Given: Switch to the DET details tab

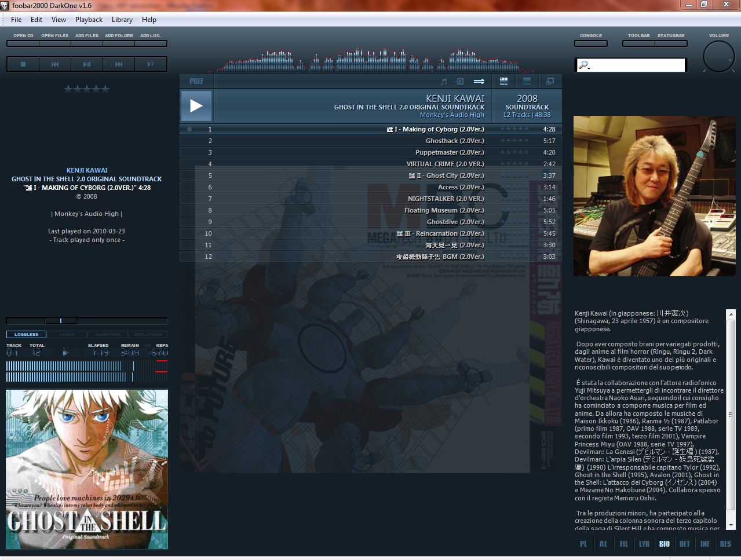Looking at the screenshot, I should [x=685, y=544].
